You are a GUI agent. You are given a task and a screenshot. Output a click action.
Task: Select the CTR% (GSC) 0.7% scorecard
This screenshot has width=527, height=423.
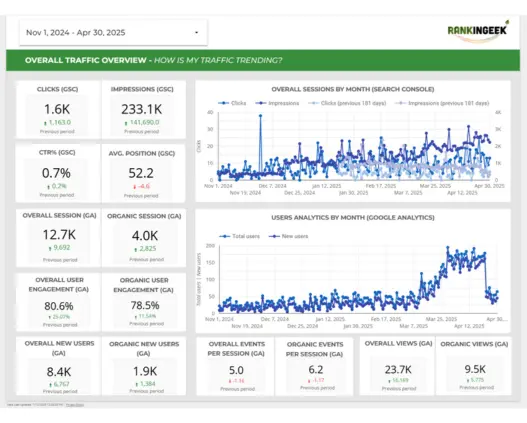pyautogui.click(x=58, y=173)
